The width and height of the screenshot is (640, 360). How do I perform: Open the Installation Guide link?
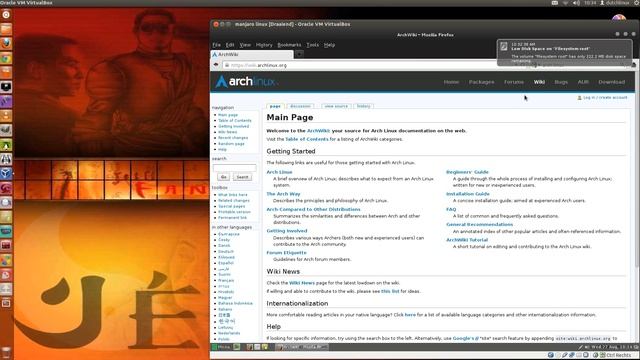pyautogui.click(x=468, y=194)
